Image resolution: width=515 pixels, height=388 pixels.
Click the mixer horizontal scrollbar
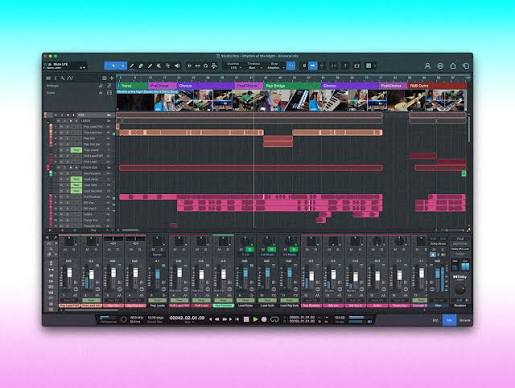[x=92, y=310]
